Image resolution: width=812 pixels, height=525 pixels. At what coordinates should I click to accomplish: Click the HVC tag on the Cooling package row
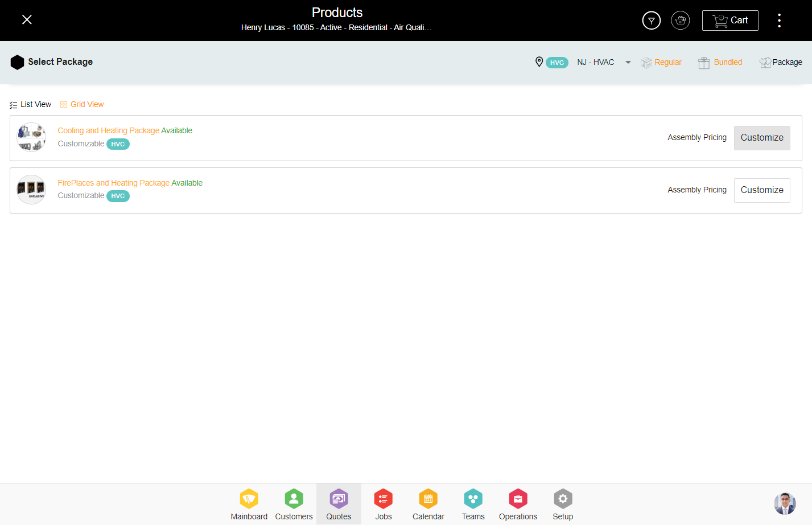click(118, 145)
